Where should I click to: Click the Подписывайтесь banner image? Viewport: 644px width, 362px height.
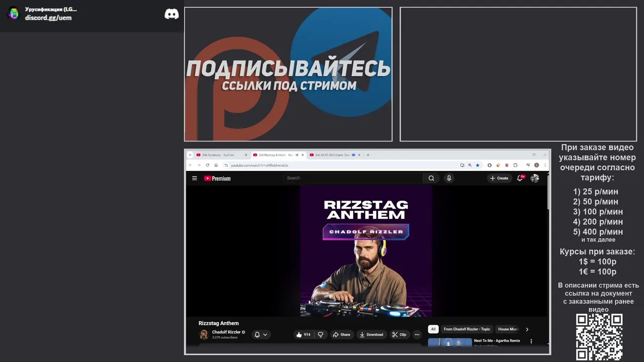click(288, 74)
